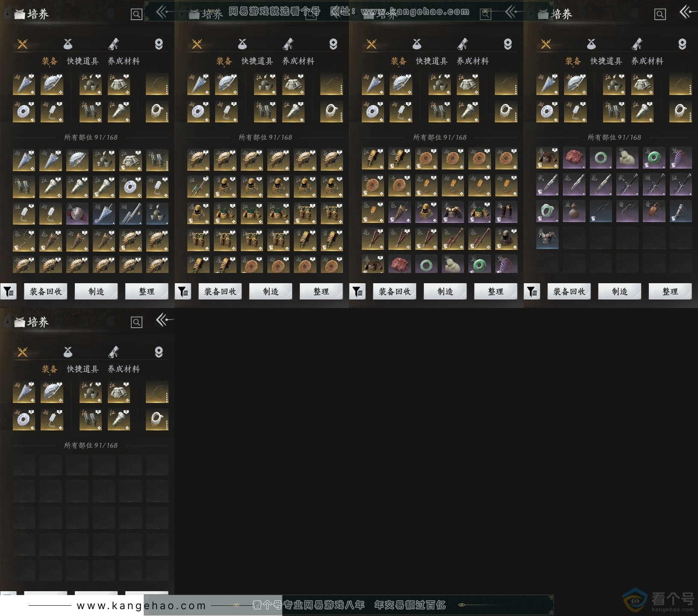Click 培养 title in bottom-left panel

[38, 322]
